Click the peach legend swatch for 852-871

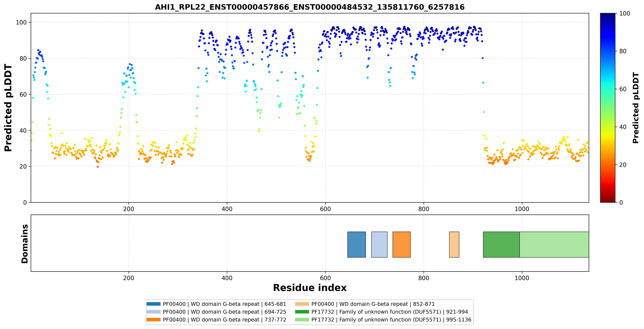[x=302, y=304]
